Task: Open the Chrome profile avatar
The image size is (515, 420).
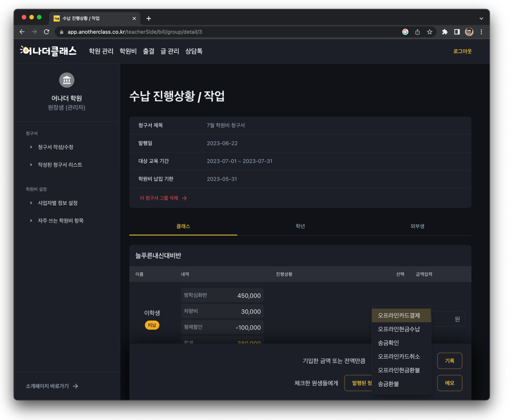Action: click(469, 32)
